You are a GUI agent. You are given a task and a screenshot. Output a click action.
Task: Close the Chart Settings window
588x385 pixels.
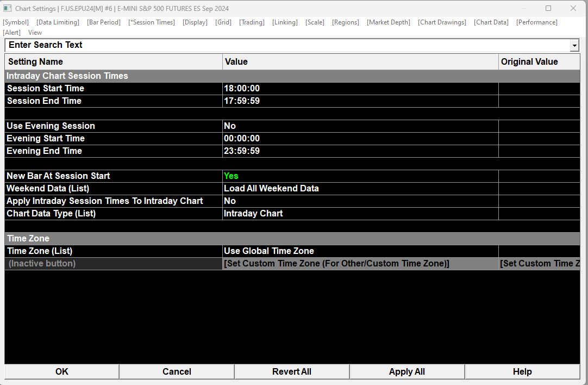point(573,8)
